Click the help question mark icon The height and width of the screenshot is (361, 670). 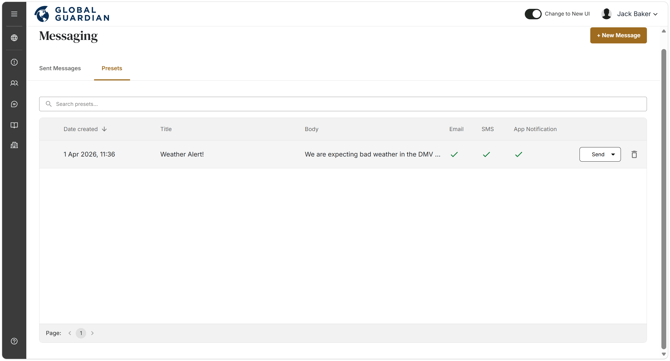pyautogui.click(x=14, y=341)
